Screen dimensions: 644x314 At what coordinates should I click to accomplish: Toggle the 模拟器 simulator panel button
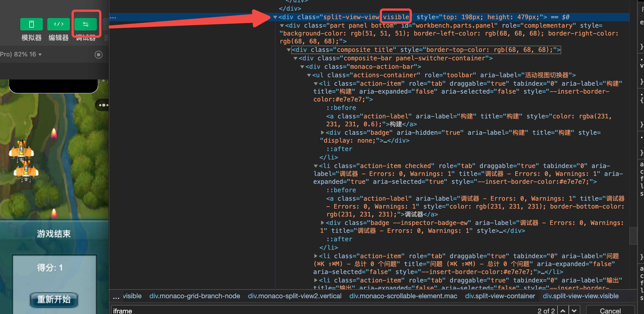(x=31, y=25)
